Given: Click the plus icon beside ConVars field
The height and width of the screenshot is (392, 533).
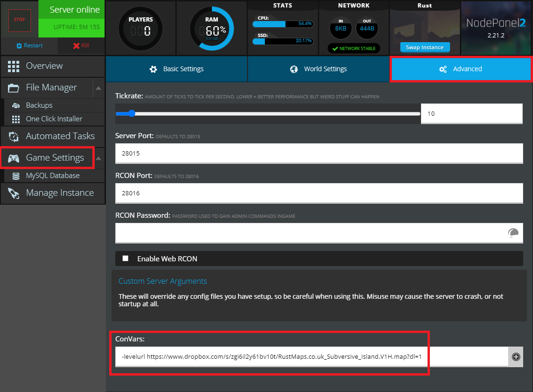Looking at the screenshot, I should 516,357.
